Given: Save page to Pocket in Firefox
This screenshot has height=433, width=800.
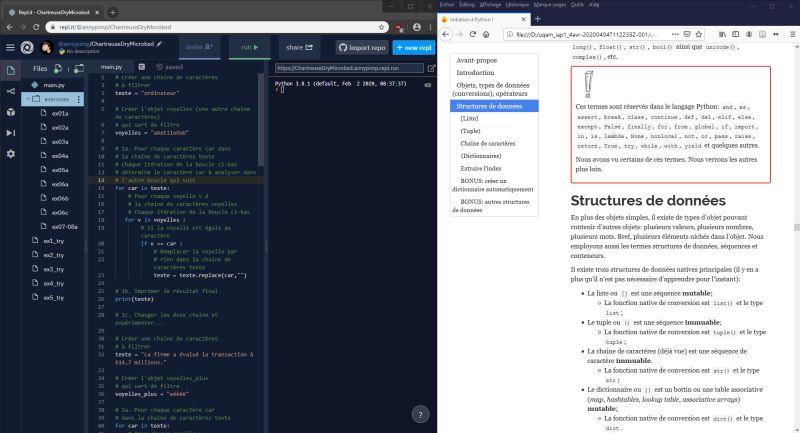Looking at the screenshot, I should coord(687,34).
